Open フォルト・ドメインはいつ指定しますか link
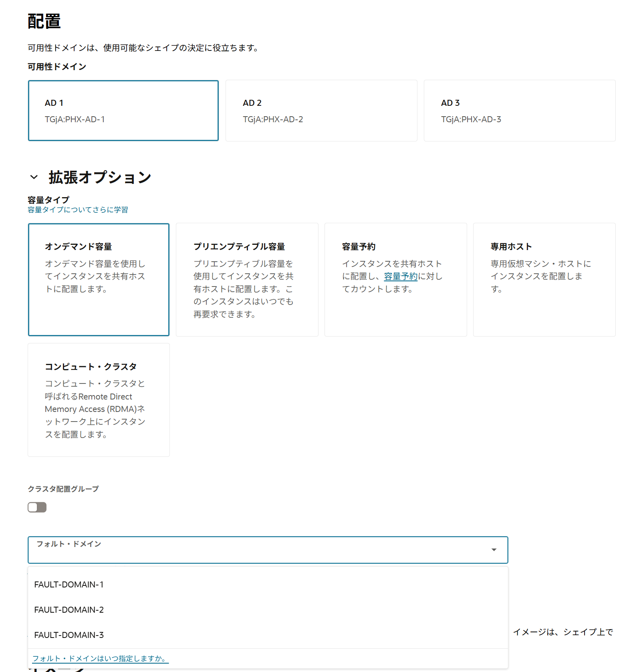The height and width of the screenshot is (672, 641). pyautogui.click(x=100, y=658)
